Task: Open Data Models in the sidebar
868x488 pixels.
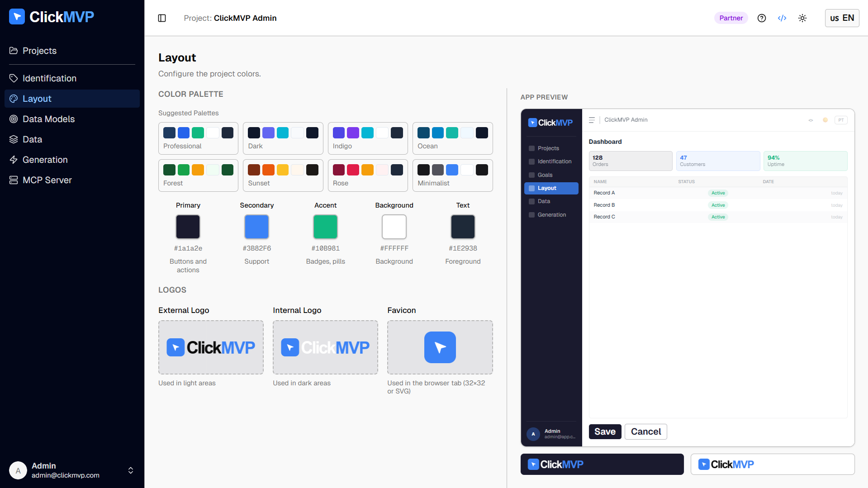Action: pyautogui.click(x=72, y=119)
